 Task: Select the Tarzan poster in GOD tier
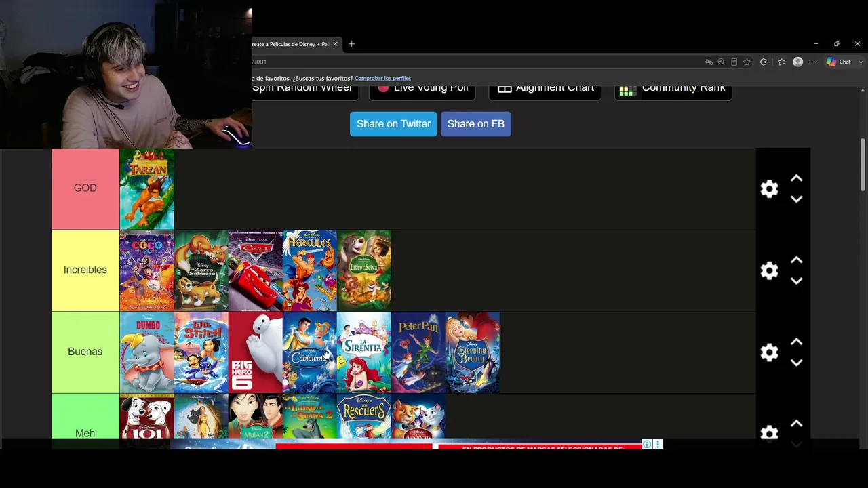(147, 189)
